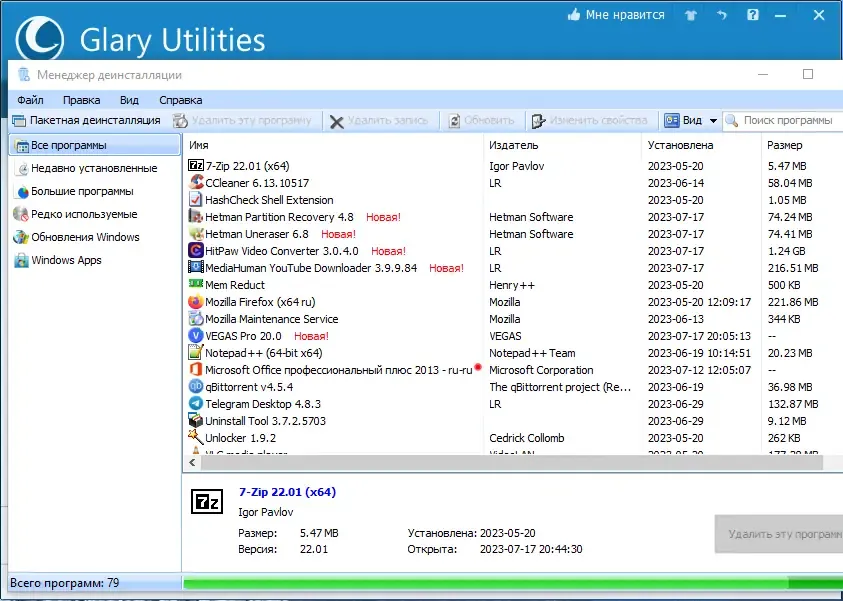The width and height of the screenshot is (843, 601).
Task: Expand the Вид dropdown arrow in toolbar
Action: 713,120
